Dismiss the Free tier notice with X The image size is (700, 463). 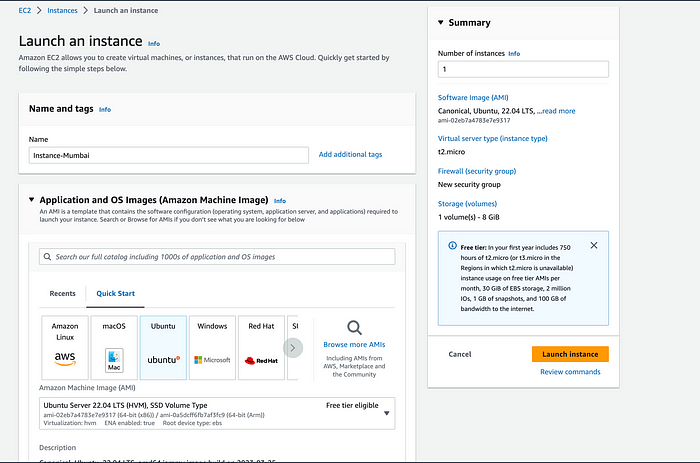pyautogui.click(x=594, y=245)
